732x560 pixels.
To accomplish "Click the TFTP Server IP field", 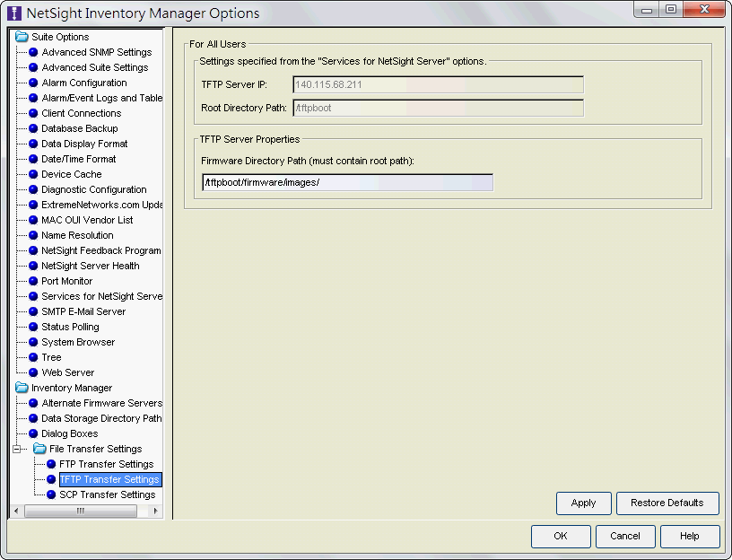I will click(438, 84).
